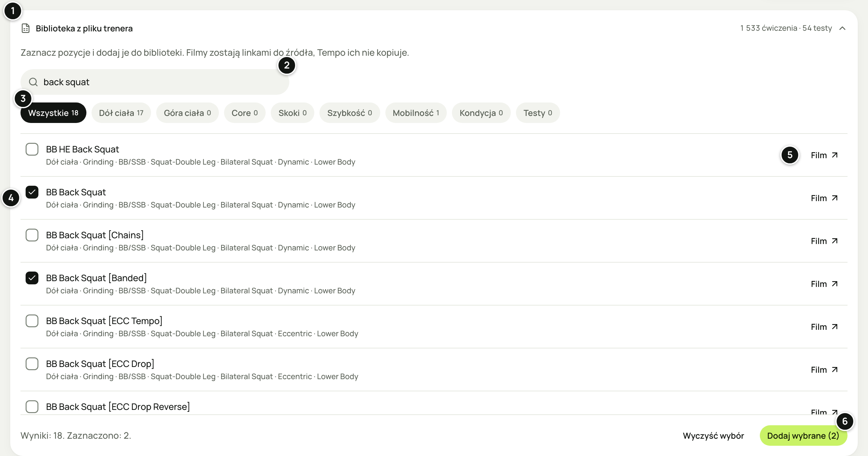The height and width of the screenshot is (456, 868).
Task: Collapse the trainer library panel with the chevron
Action: tap(842, 28)
